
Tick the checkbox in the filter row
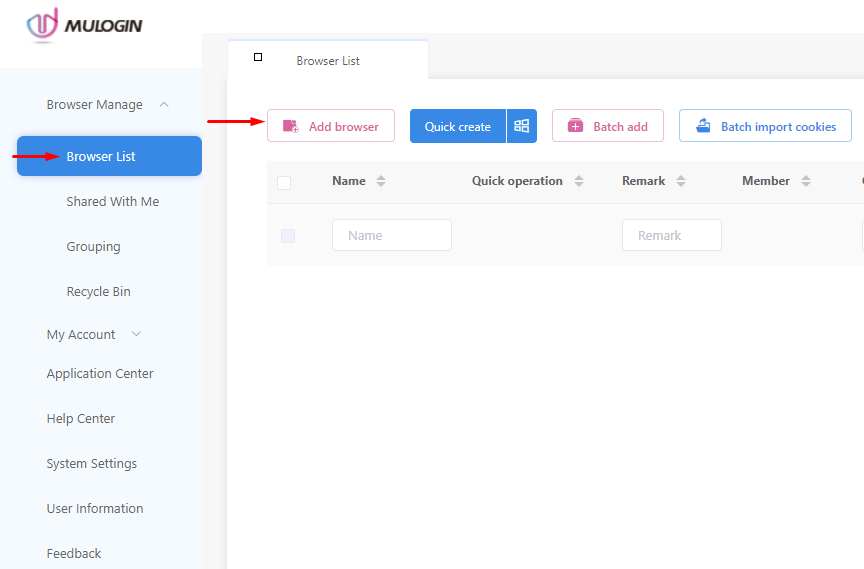pyautogui.click(x=288, y=236)
